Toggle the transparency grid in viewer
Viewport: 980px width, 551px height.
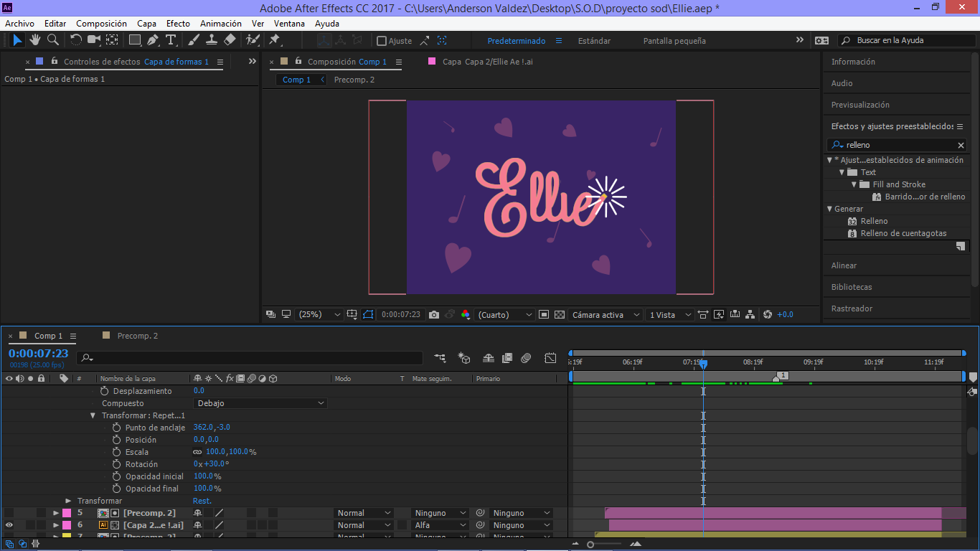[559, 314]
